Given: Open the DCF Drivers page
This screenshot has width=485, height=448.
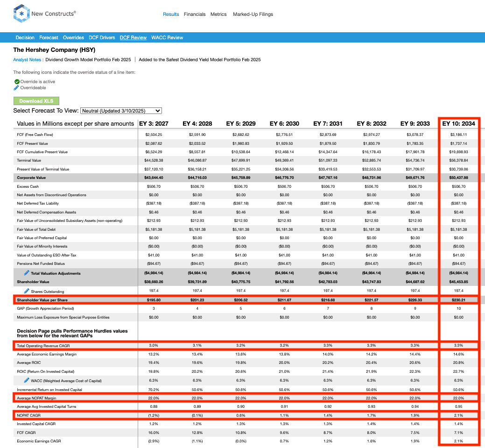Looking at the screenshot, I should pos(102,37).
